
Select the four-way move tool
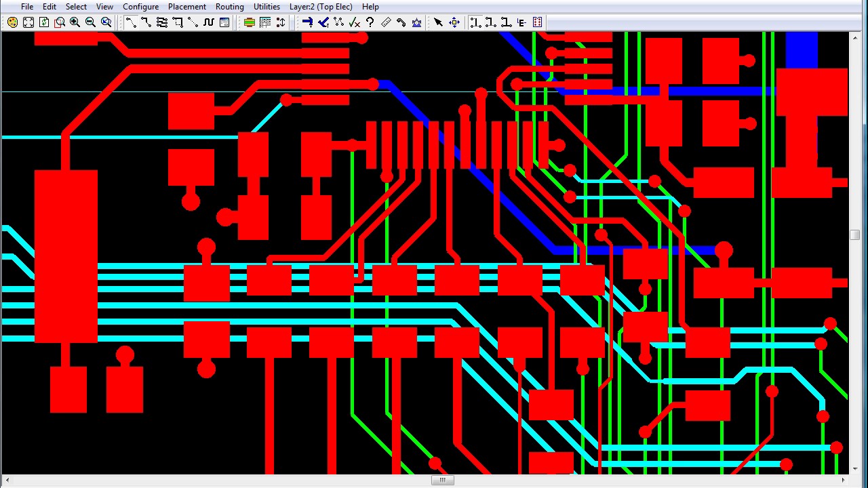[x=454, y=22]
